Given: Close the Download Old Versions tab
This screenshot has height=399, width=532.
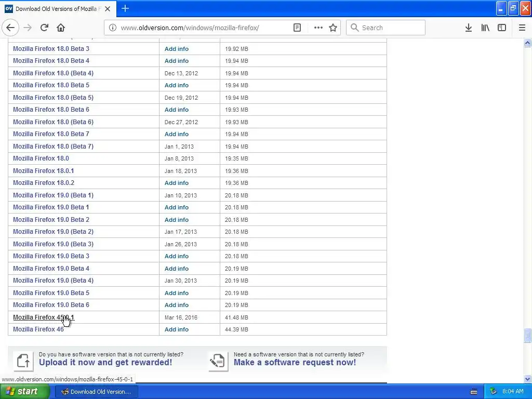Looking at the screenshot, I should pyautogui.click(x=108, y=9).
